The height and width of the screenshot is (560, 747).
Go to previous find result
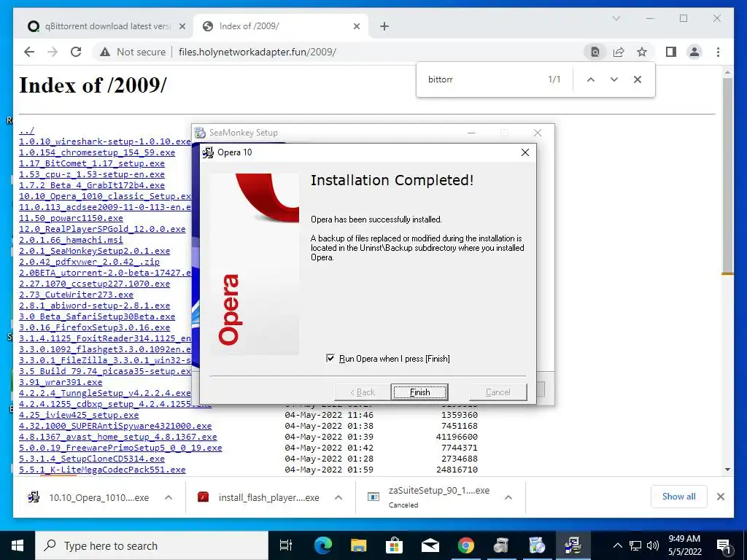[591, 79]
